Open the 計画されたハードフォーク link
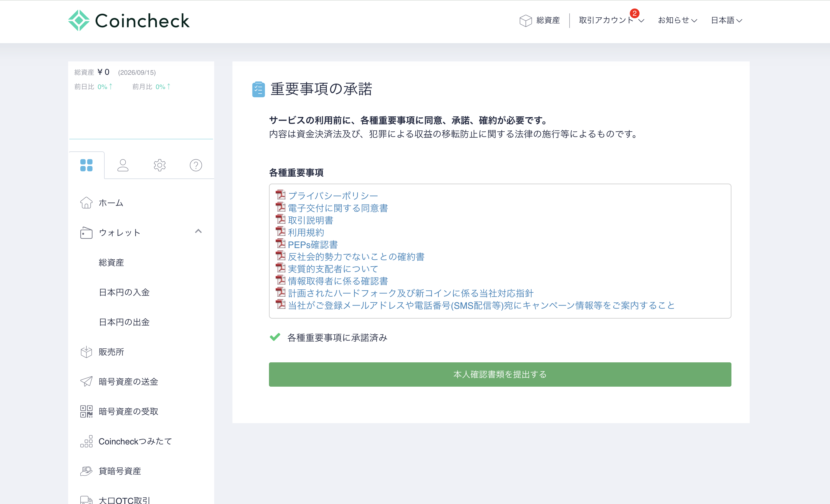The width and height of the screenshot is (830, 504). pyautogui.click(x=411, y=293)
